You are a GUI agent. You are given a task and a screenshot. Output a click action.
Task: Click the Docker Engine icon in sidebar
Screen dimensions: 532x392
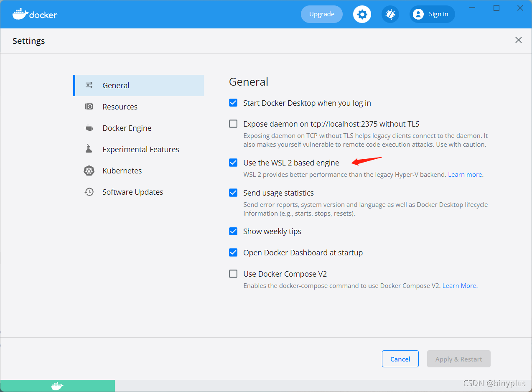click(89, 128)
